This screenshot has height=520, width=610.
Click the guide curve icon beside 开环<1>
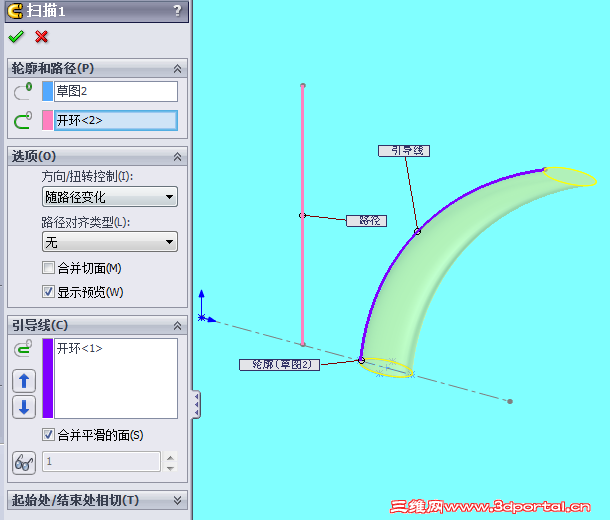pyautogui.click(x=23, y=348)
